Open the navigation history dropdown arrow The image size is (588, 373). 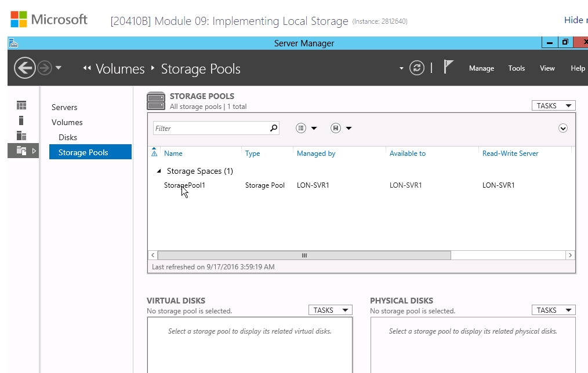pos(59,68)
